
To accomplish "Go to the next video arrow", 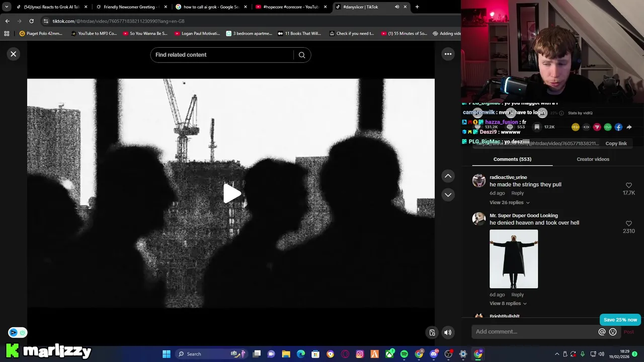I will tap(448, 195).
